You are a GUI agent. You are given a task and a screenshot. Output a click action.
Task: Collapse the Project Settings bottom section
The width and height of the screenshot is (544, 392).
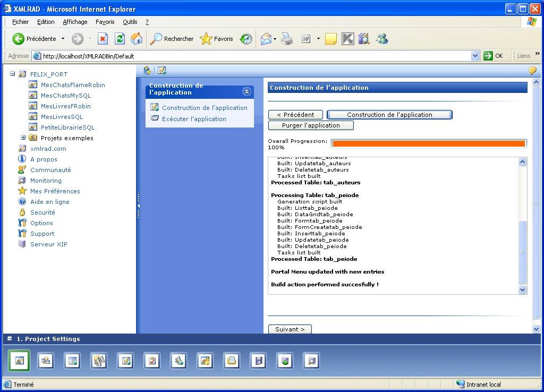(10, 339)
